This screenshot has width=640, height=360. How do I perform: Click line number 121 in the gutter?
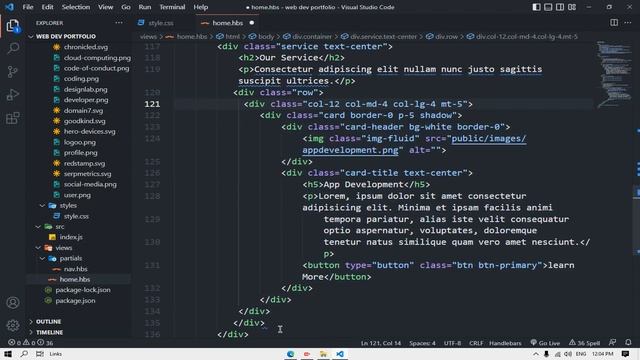tap(152, 104)
